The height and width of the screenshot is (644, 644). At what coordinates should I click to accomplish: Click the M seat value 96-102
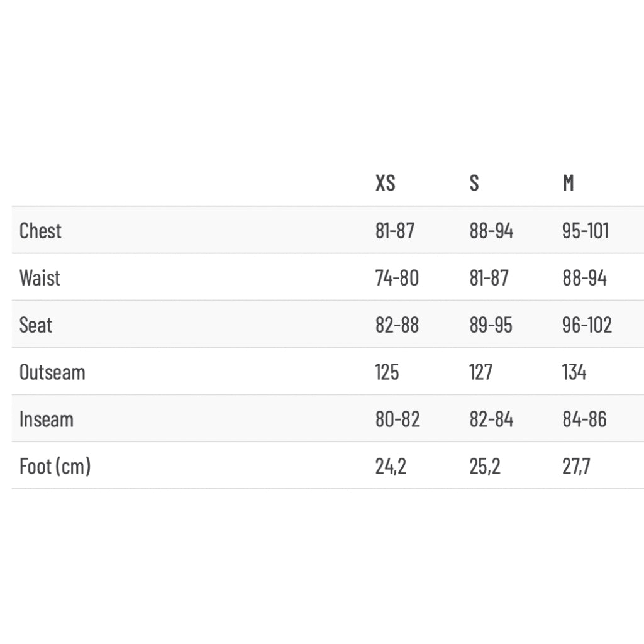click(x=587, y=325)
